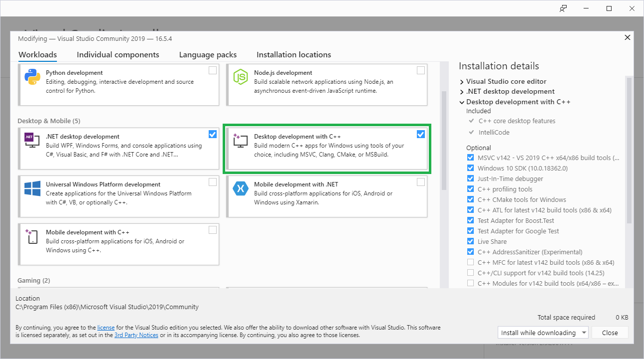Close the Modifying dialog with the X
The image size is (644, 359).
click(628, 37)
